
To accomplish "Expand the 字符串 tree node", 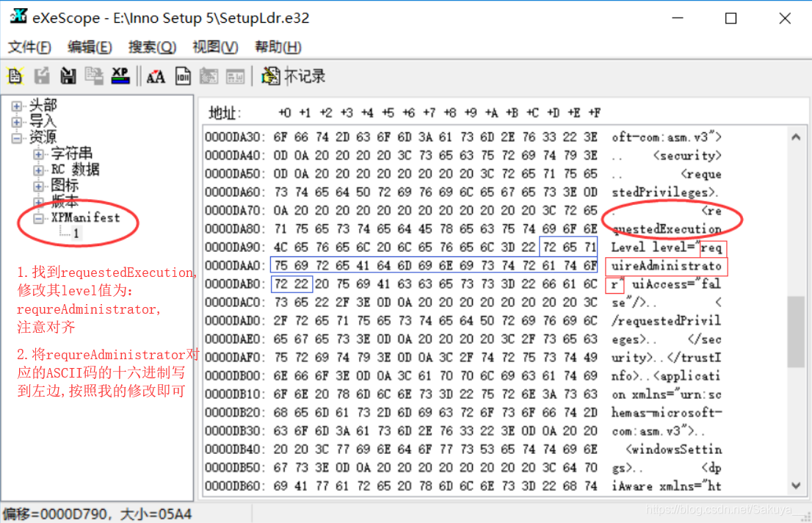I will 38,154.
